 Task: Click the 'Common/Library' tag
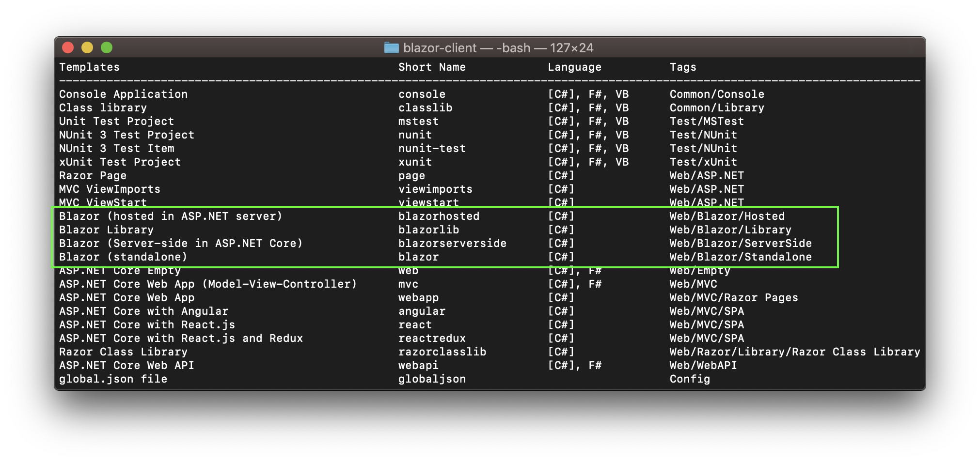[717, 108]
